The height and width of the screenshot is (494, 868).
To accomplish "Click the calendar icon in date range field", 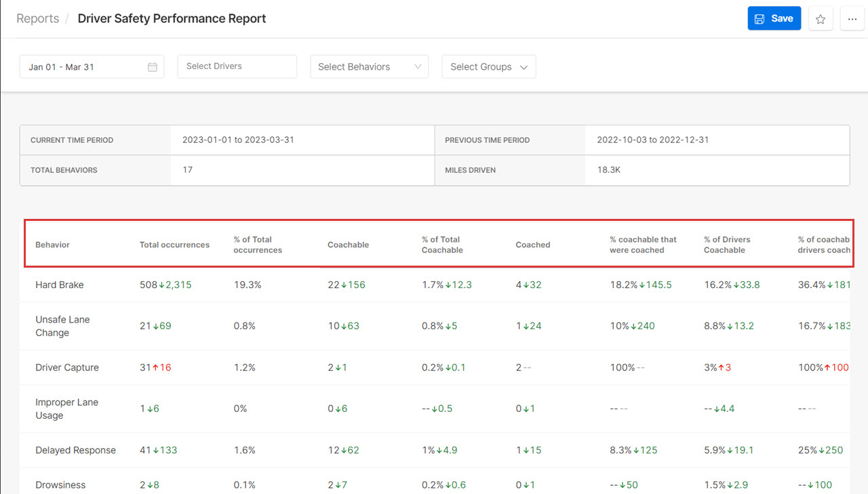I will pos(153,66).
